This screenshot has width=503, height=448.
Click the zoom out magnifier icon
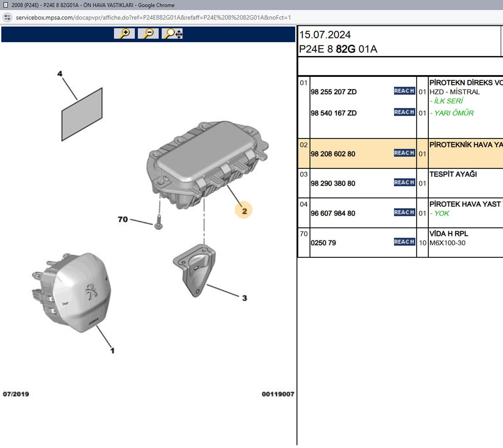coord(148,34)
